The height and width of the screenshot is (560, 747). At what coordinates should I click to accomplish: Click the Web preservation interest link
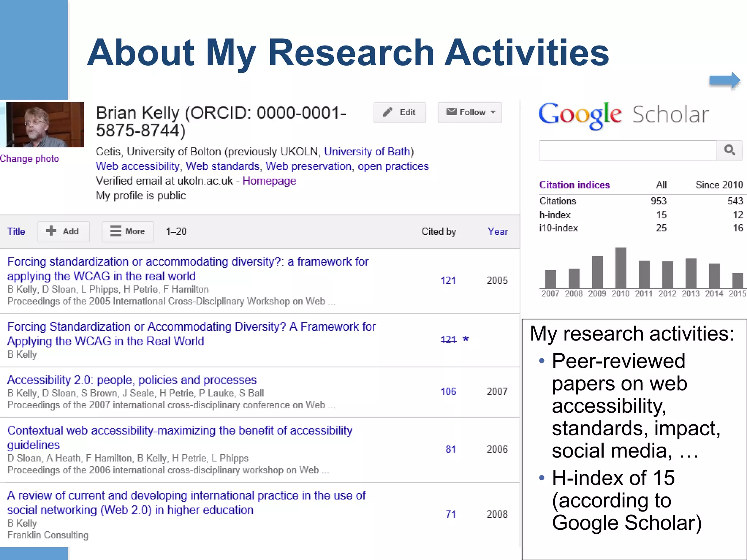coord(308,166)
